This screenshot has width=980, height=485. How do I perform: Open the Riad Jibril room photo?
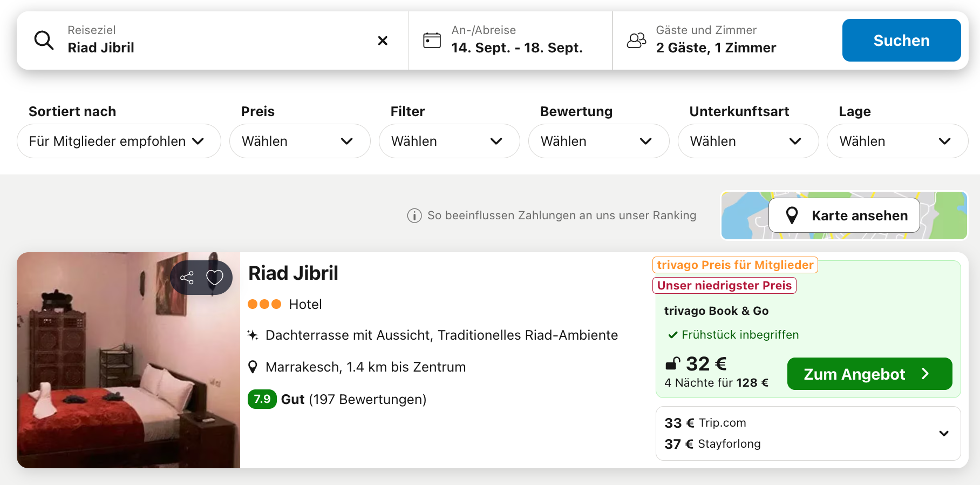click(x=128, y=360)
